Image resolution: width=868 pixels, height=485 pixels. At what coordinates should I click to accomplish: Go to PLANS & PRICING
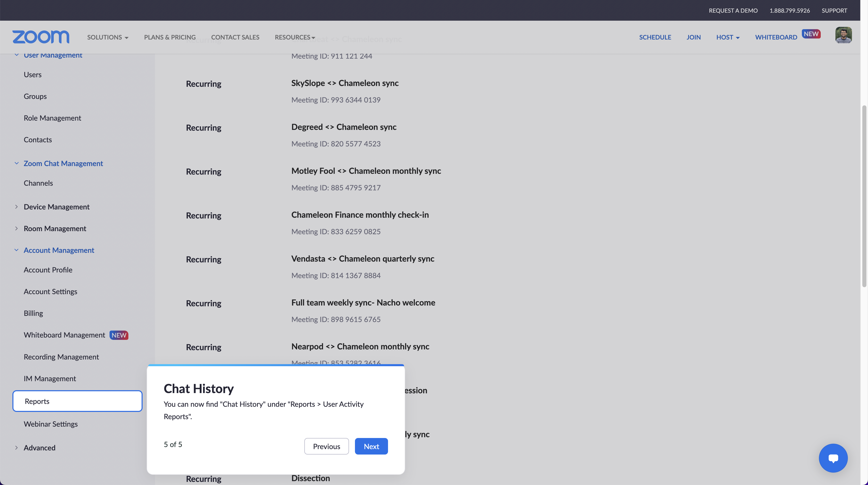[x=170, y=37]
